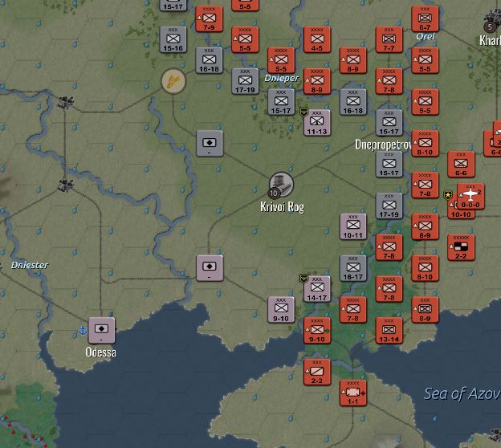Click the Sea of Azov label
Image resolution: width=501 pixels, height=448 pixels.
point(462,393)
